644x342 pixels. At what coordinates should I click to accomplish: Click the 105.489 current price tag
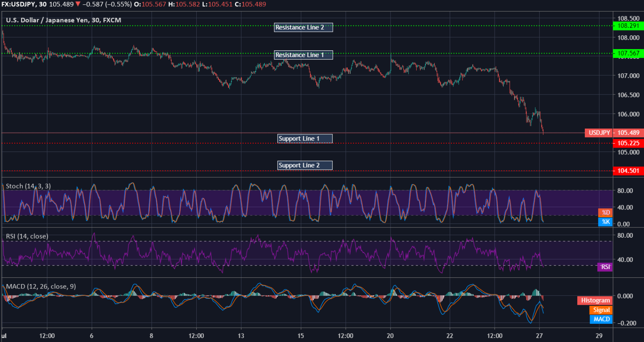[628, 133]
